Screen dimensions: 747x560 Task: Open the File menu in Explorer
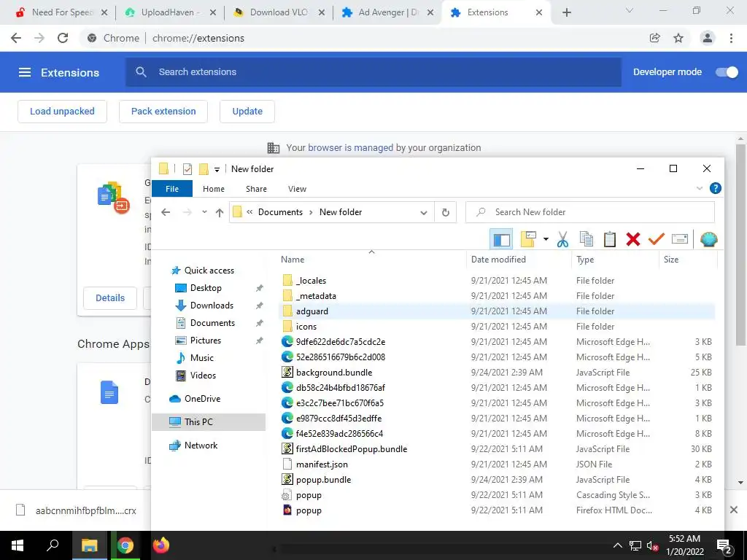(x=172, y=189)
